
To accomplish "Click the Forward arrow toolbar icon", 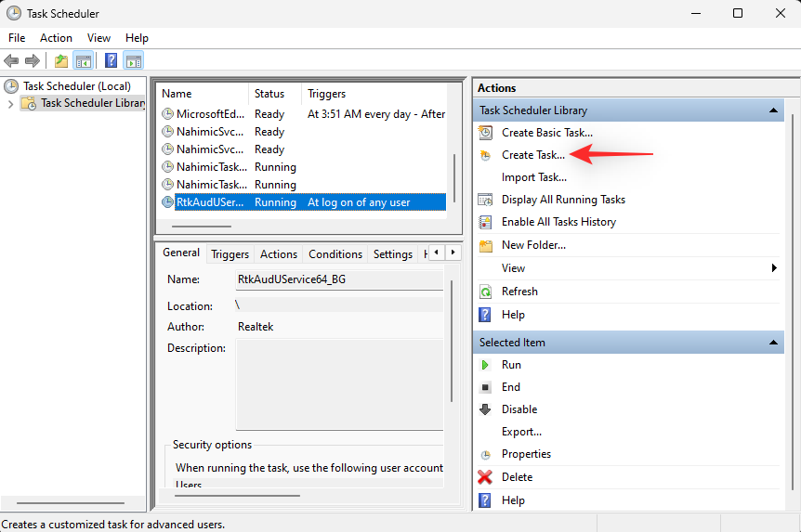I will pos(33,60).
